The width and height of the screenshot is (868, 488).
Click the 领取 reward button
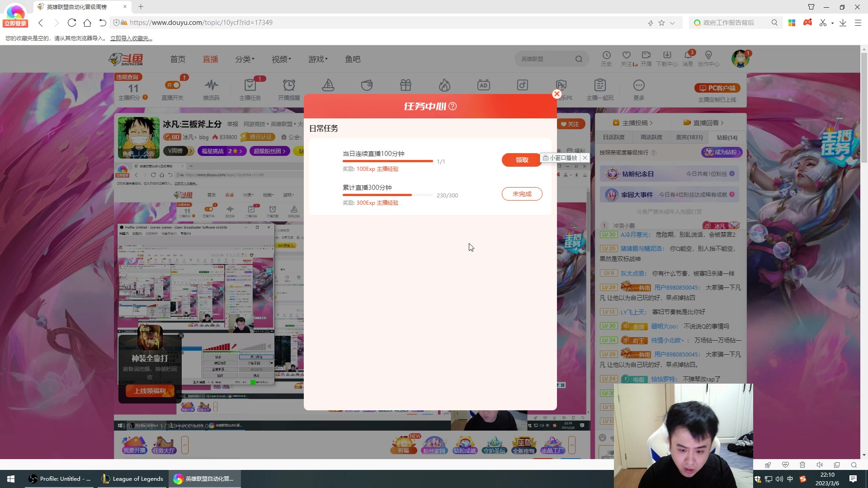(521, 160)
